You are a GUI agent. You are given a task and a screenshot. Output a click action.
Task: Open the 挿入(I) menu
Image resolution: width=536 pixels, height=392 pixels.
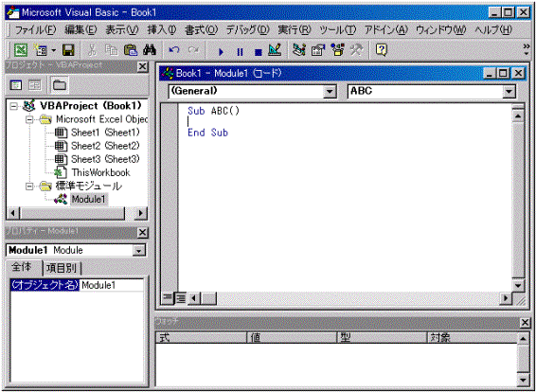(162, 30)
